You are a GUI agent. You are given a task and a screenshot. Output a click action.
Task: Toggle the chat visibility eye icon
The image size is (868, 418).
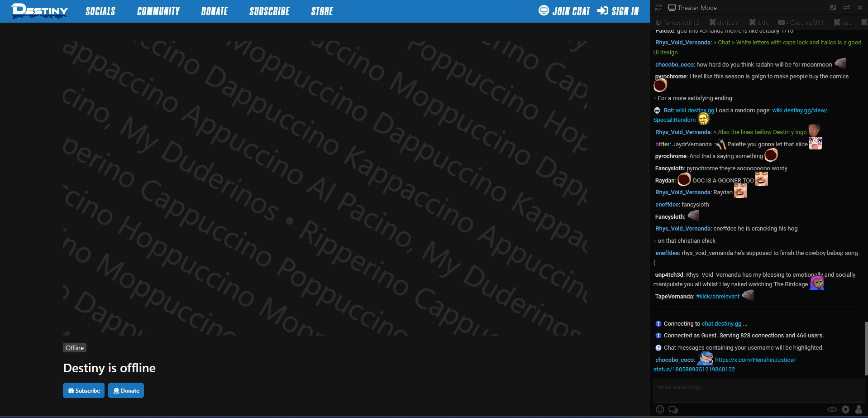point(832,409)
